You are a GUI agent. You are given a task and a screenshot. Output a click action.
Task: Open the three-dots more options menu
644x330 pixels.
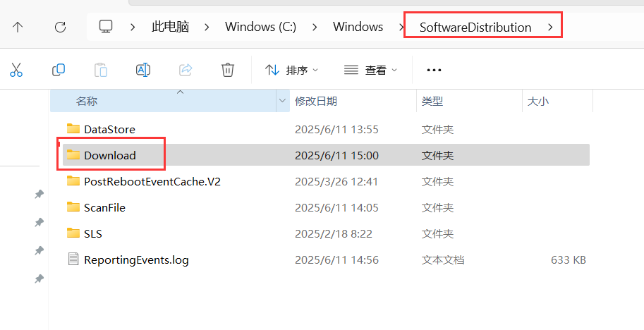434,71
